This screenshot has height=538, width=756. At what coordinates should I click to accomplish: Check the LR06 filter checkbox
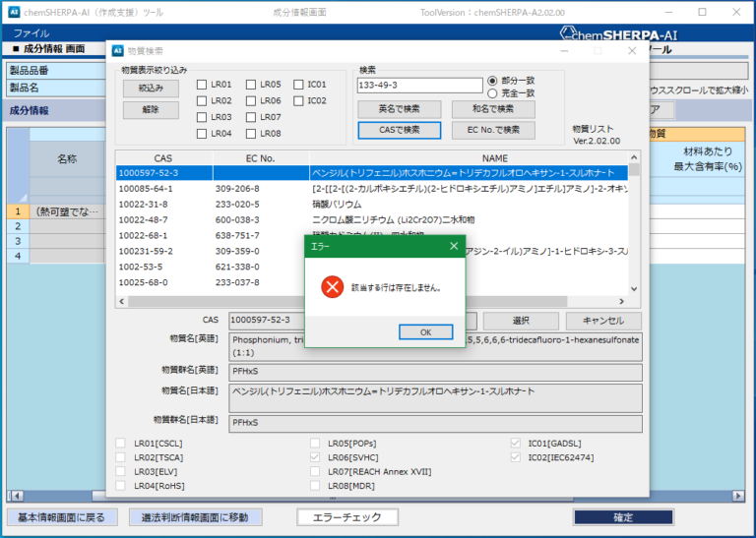click(x=251, y=100)
